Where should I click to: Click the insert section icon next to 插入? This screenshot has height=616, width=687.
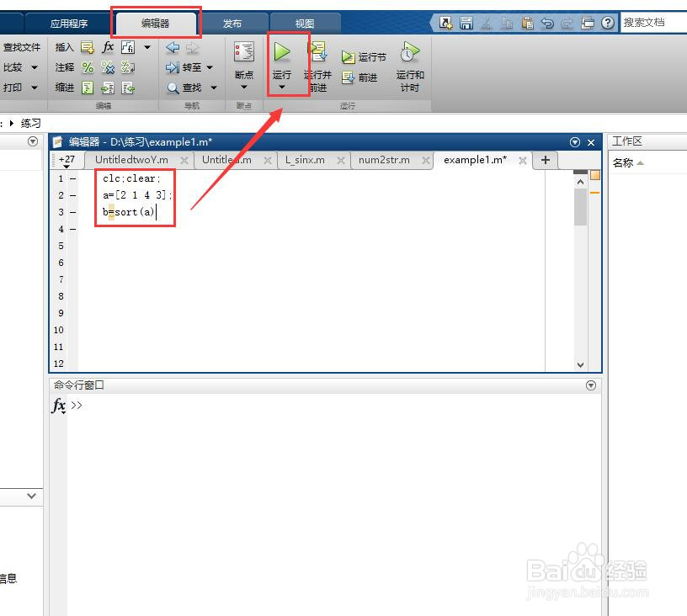(x=88, y=47)
